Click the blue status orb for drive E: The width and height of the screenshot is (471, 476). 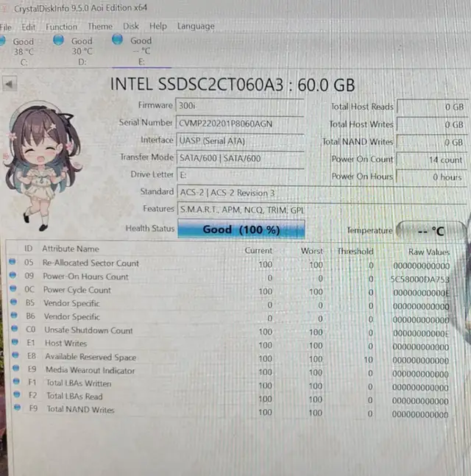pos(117,39)
